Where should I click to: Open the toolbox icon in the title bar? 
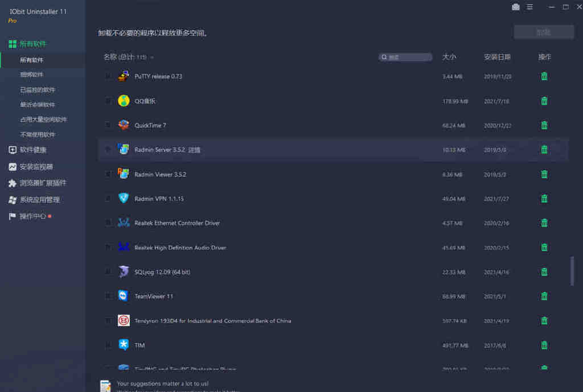(515, 7)
